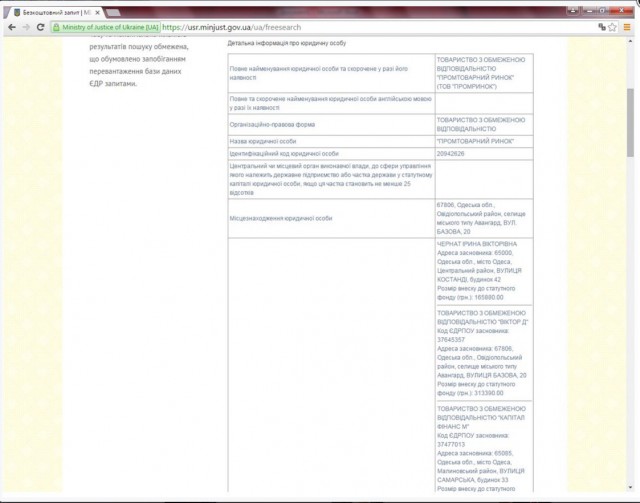Click the text (ТОВ "ПРОМРИНОК") in the full name cell
Viewport: 640px width, 503px height.
(467, 87)
